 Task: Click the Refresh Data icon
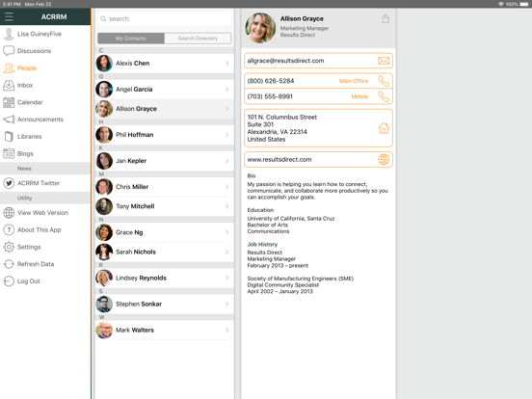click(x=9, y=264)
